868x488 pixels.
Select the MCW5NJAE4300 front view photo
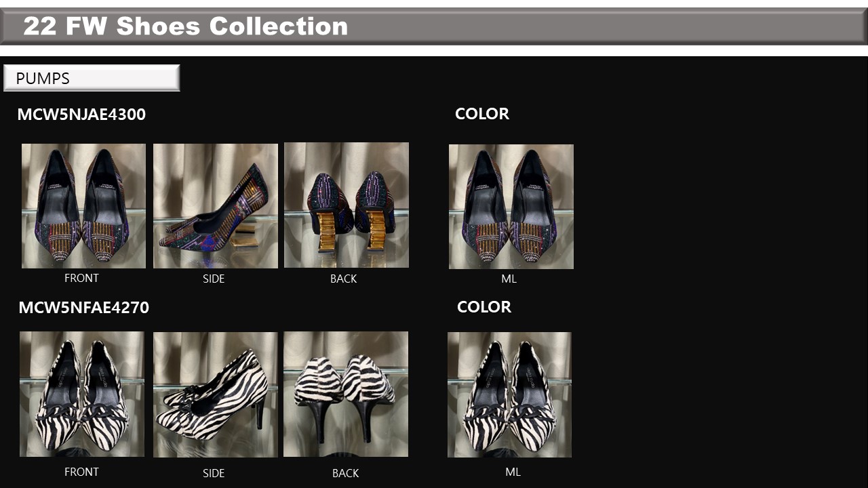(x=83, y=206)
